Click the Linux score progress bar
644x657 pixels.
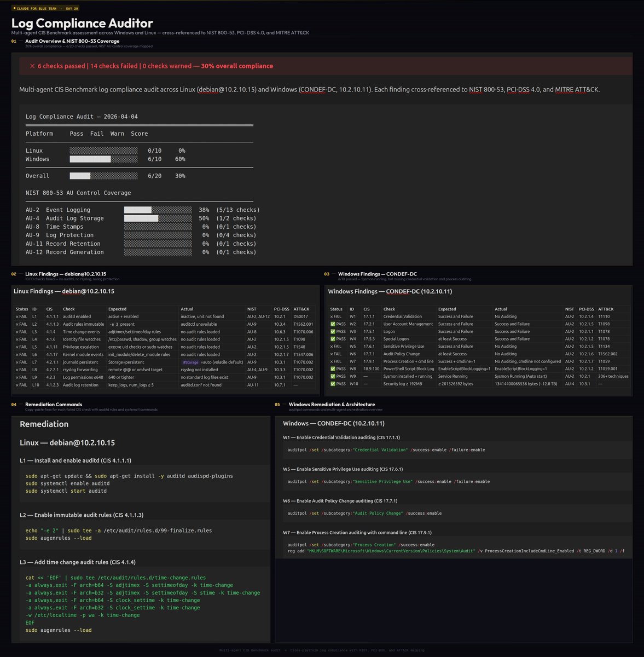click(103, 151)
